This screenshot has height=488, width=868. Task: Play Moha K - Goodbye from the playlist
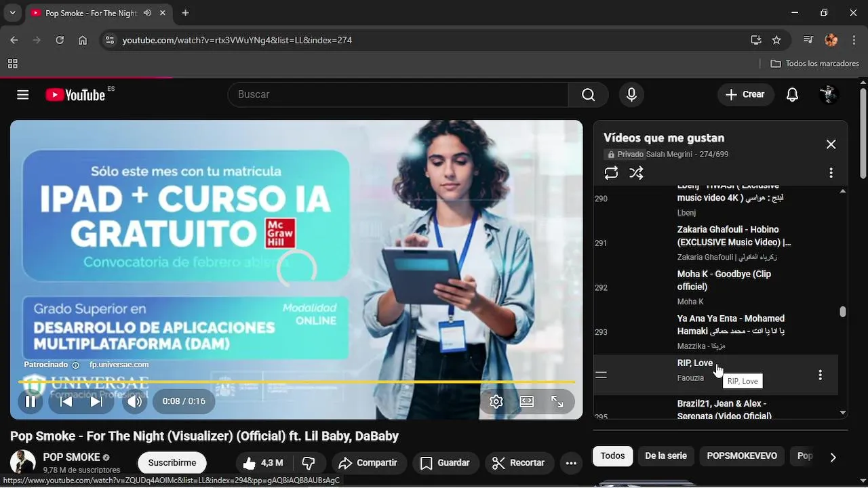point(724,281)
